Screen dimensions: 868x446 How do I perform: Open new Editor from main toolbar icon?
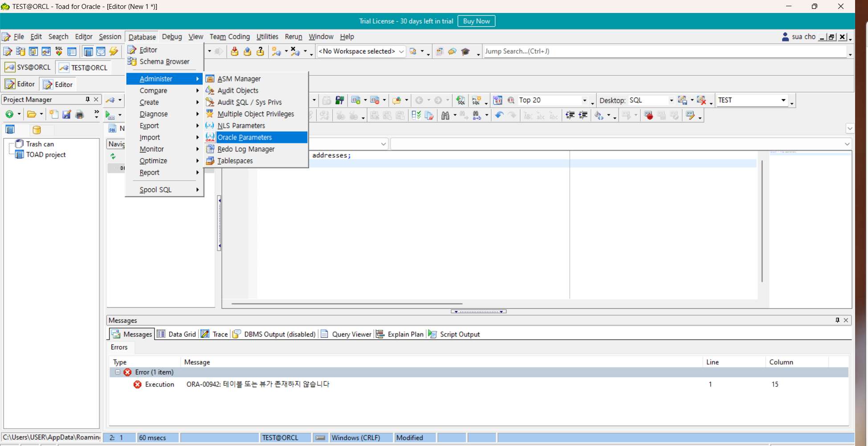tap(8, 52)
